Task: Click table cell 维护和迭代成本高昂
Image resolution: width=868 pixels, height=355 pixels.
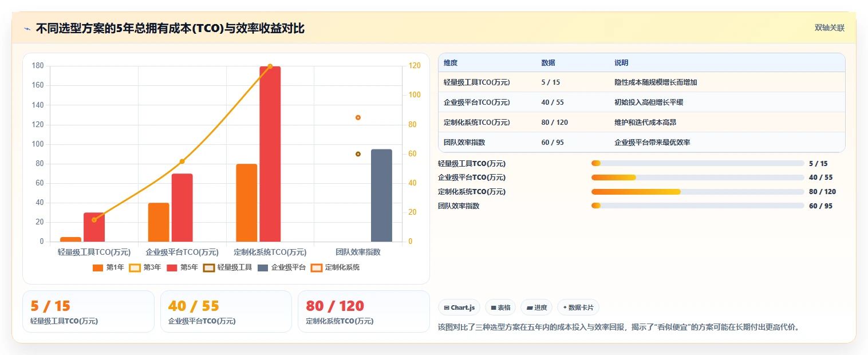Action: point(645,123)
